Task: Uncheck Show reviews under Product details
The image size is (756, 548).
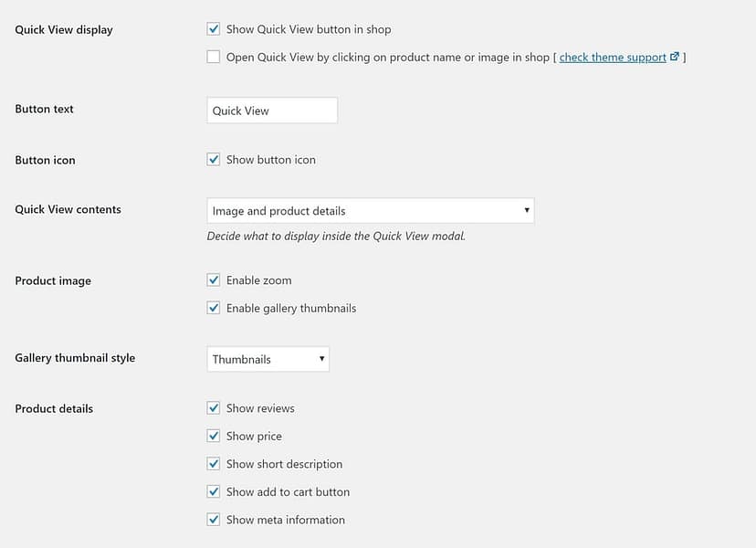Action: [213, 408]
